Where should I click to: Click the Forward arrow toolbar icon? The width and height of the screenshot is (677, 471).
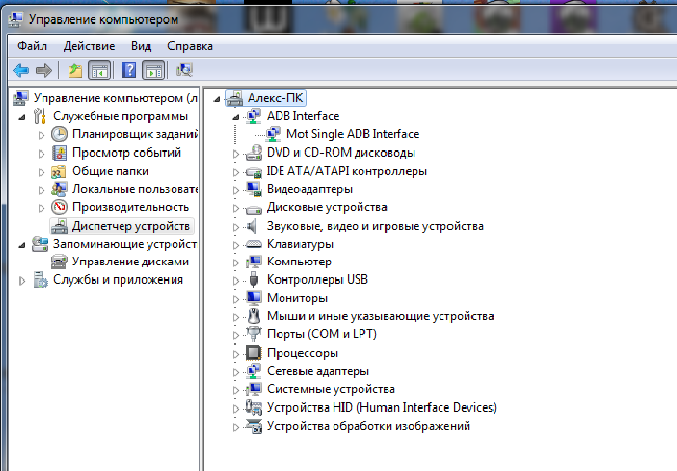(x=44, y=70)
